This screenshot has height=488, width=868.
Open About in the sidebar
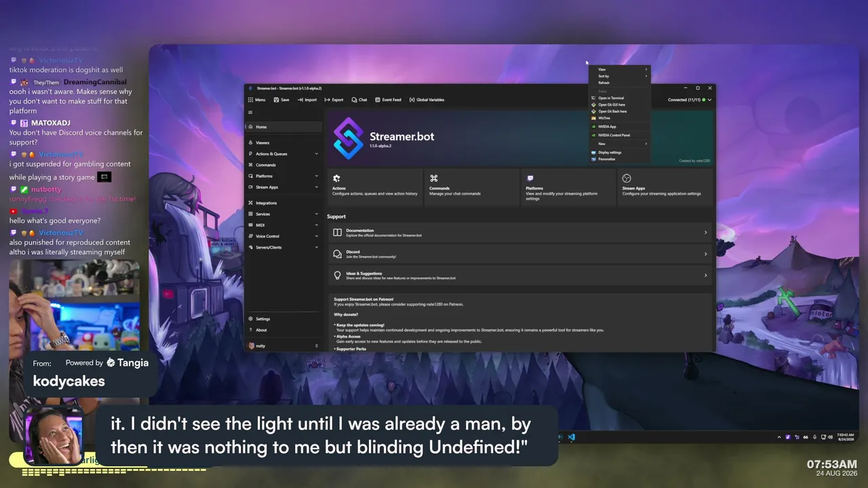click(x=283, y=330)
